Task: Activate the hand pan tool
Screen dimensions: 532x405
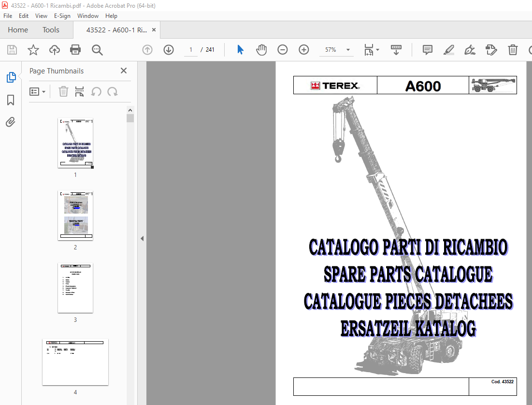Action: [x=261, y=50]
